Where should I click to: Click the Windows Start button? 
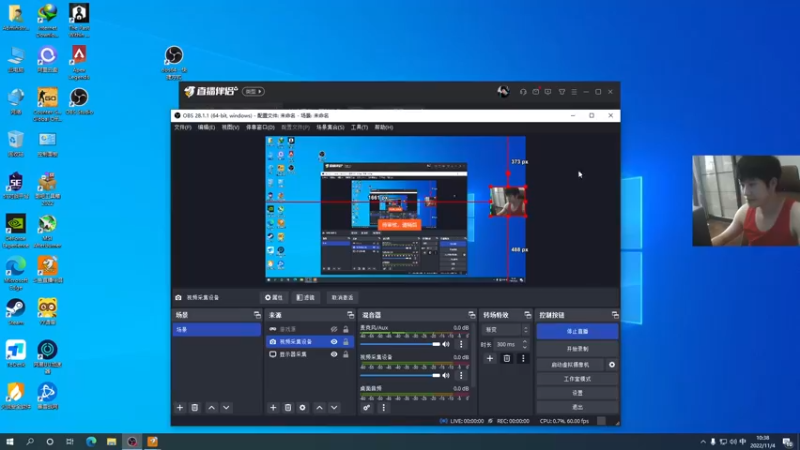click(x=10, y=442)
